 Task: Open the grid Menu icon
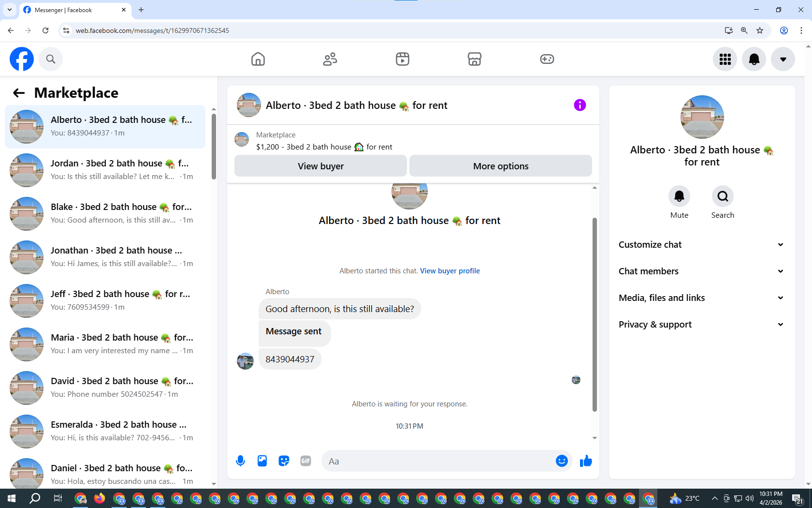click(725, 59)
